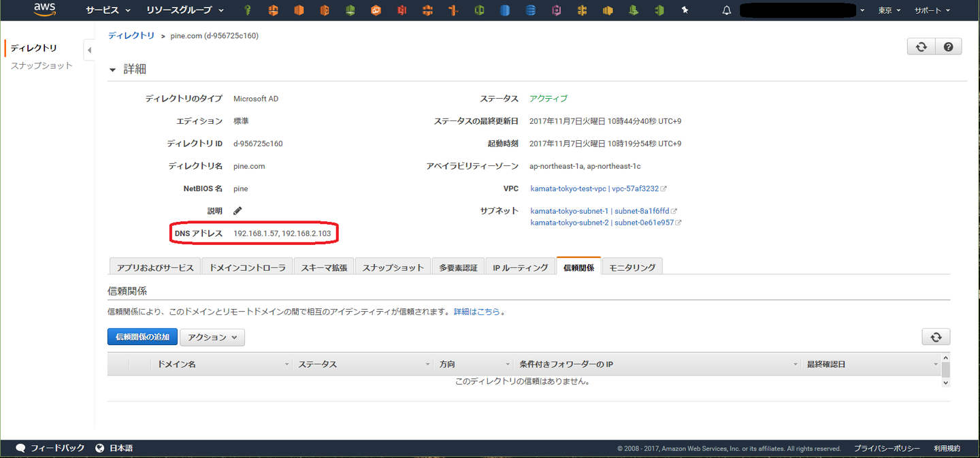Screen dimensions: 980x458
Task: Open the 東京 region dropdown
Action: pyautogui.click(x=889, y=10)
